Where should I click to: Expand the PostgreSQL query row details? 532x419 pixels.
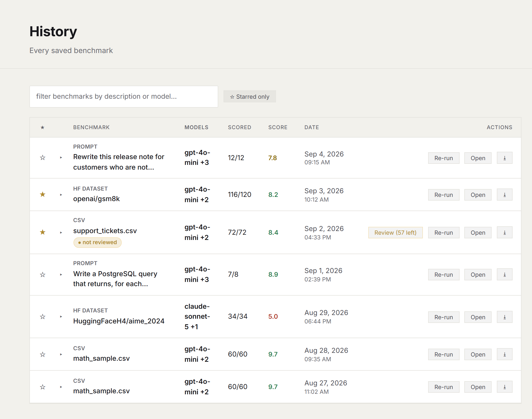pyautogui.click(x=61, y=275)
